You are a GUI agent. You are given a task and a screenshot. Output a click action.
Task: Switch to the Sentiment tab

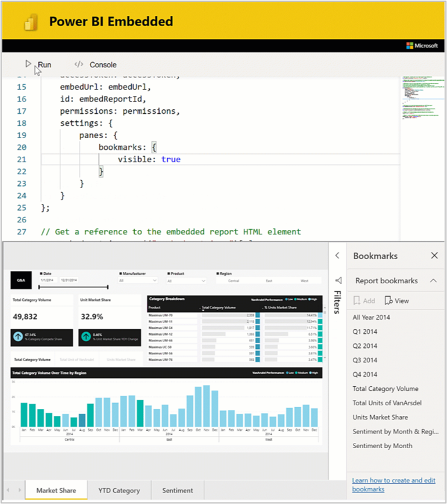[178, 490]
